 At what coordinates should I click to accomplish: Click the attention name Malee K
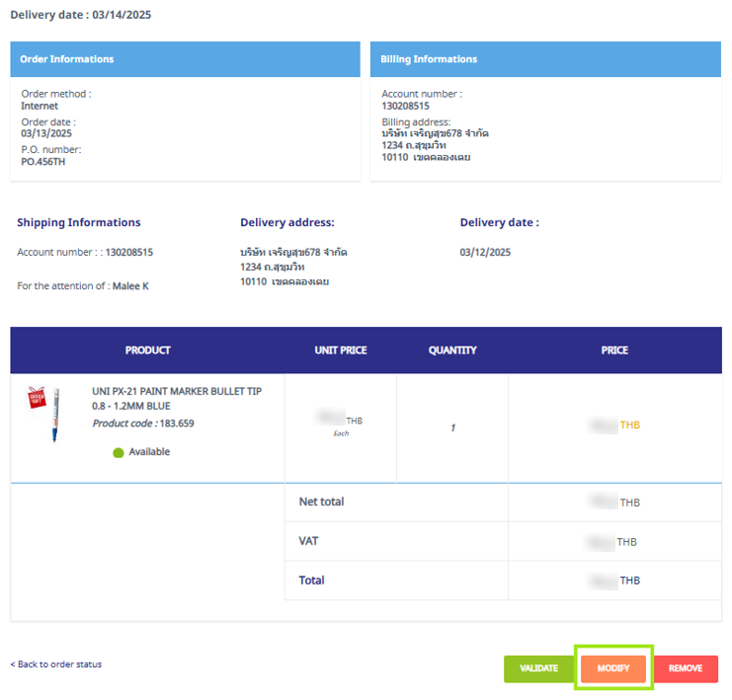point(129,286)
